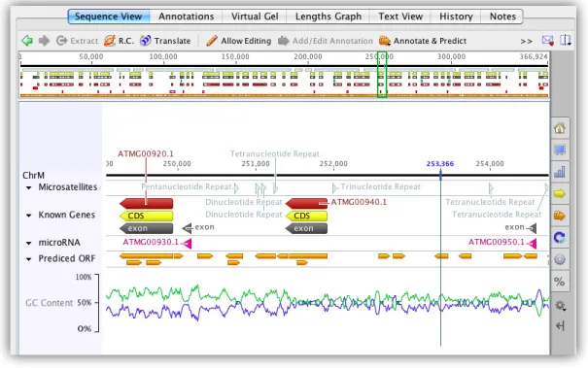Collapse the Known Genes track triangle
The image size is (588, 368).
click(x=29, y=216)
